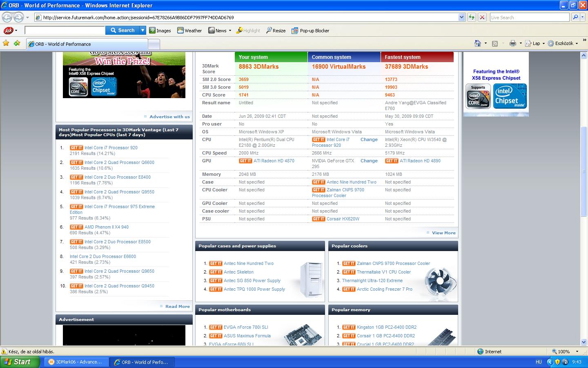
Task: Open the Print button dropdown arrow
Action: tap(521, 43)
